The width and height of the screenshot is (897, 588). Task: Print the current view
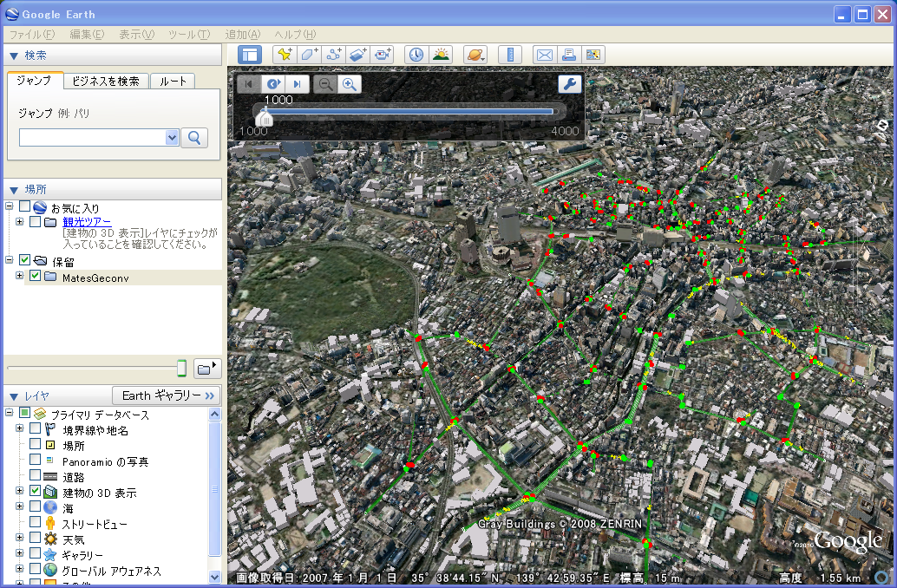(x=568, y=55)
